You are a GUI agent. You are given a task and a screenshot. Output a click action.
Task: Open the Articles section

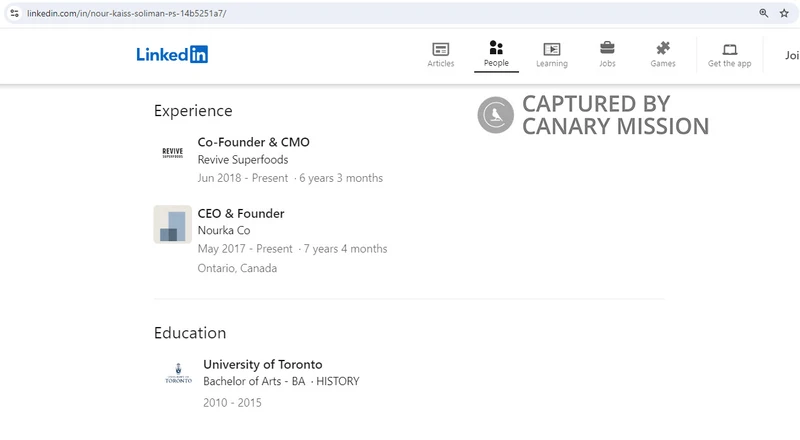(441, 55)
